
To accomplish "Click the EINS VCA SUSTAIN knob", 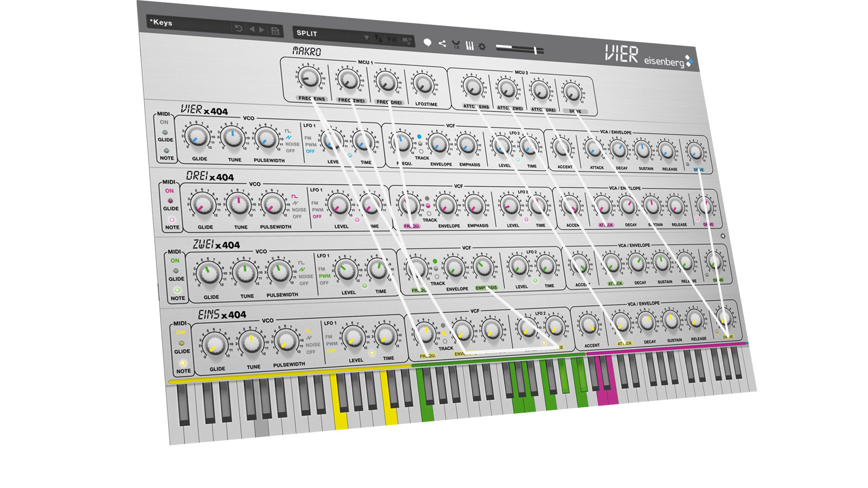I will pyautogui.click(x=672, y=321).
